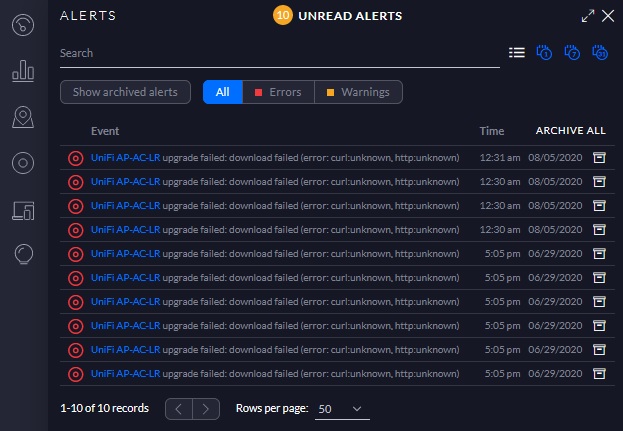Screen dimensions: 623x431
Task: Filter alerts to the last 1 day
Action: [x=545, y=52]
